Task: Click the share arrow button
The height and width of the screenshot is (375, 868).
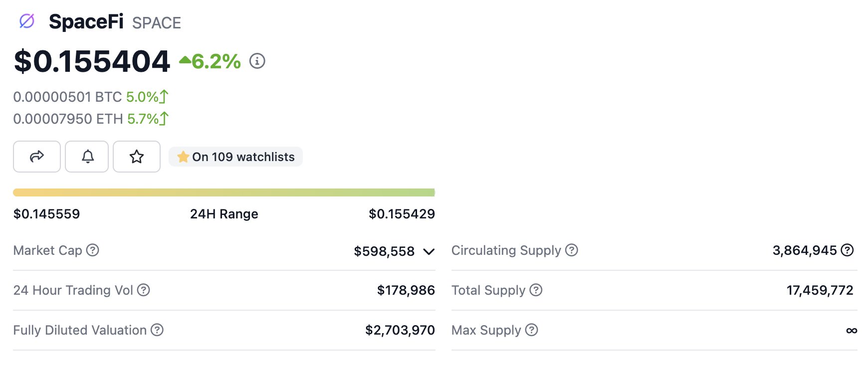Action: tap(37, 157)
